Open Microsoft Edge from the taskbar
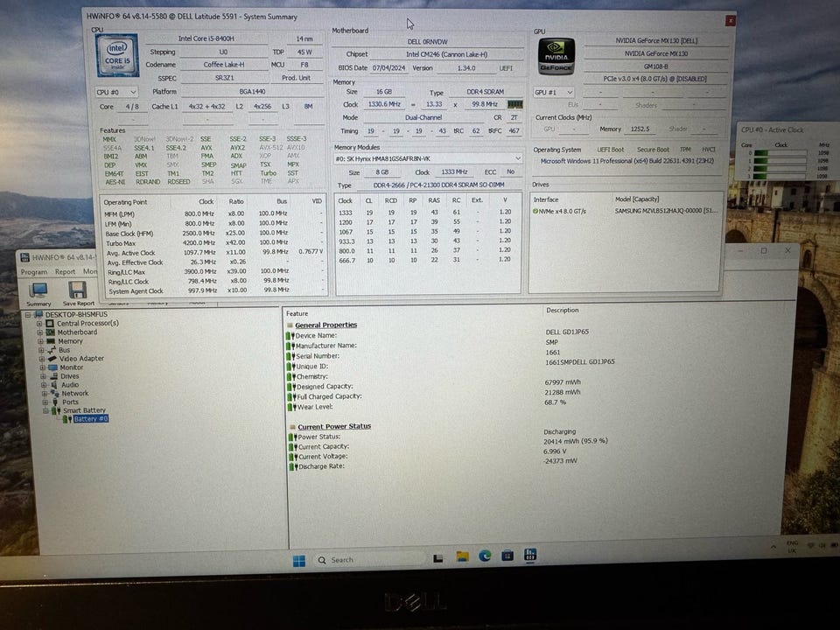The height and width of the screenshot is (630, 840). pyautogui.click(x=485, y=556)
